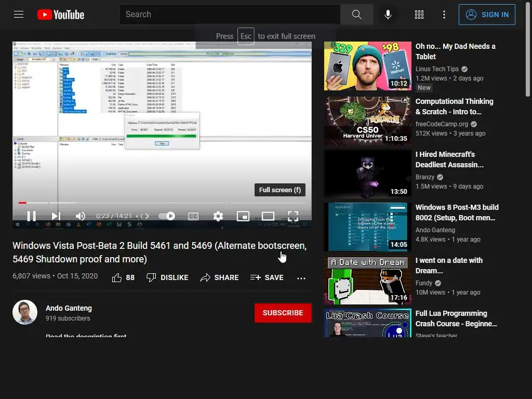Like the video with 88 likes
This screenshot has height=399, width=532.
point(123,277)
